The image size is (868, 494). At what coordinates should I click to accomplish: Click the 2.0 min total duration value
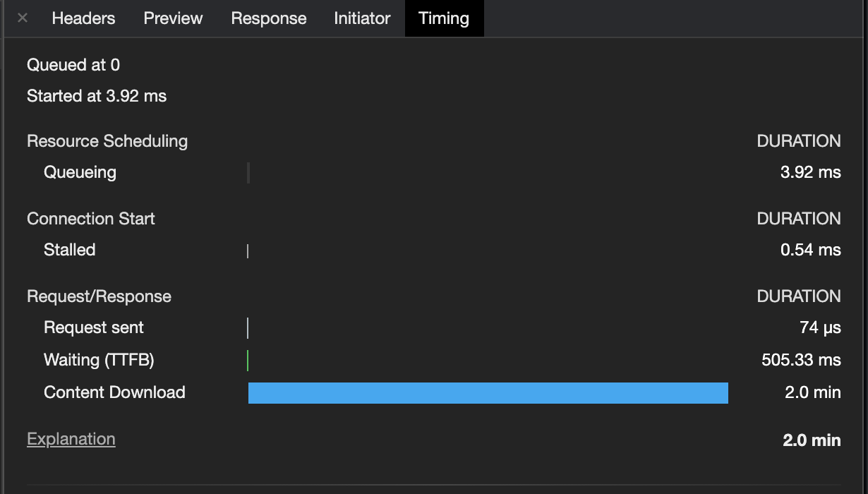[812, 440]
